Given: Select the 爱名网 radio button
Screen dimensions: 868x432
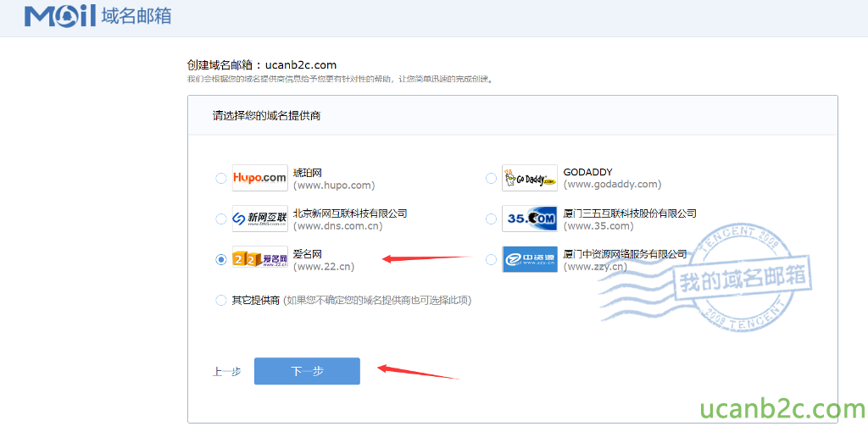Looking at the screenshot, I should pos(221,259).
